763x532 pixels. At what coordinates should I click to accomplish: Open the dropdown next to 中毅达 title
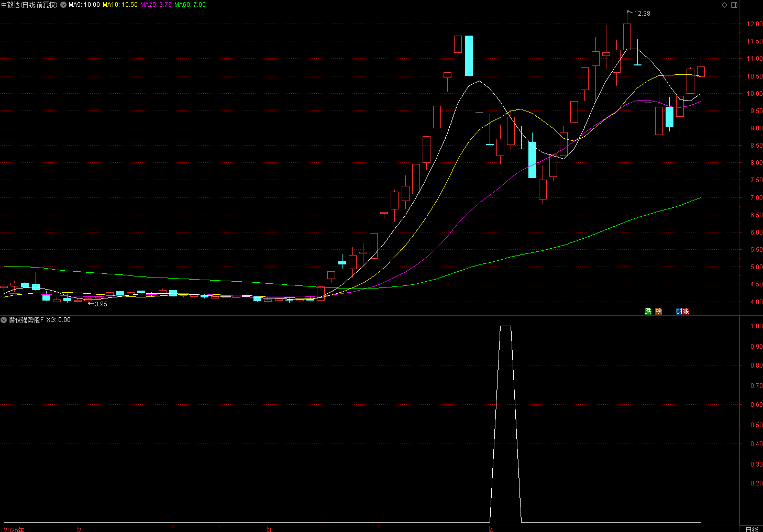63,5
